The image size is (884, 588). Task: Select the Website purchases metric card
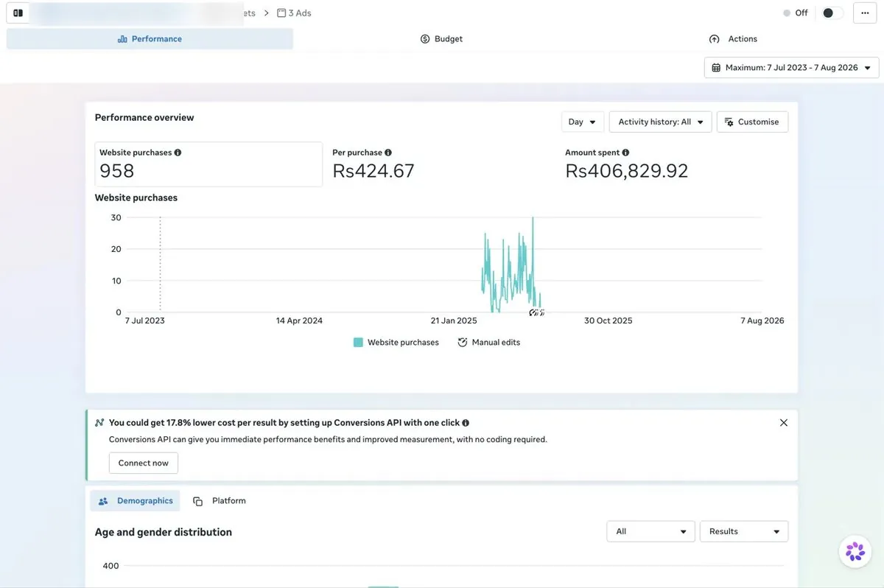point(208,164)
